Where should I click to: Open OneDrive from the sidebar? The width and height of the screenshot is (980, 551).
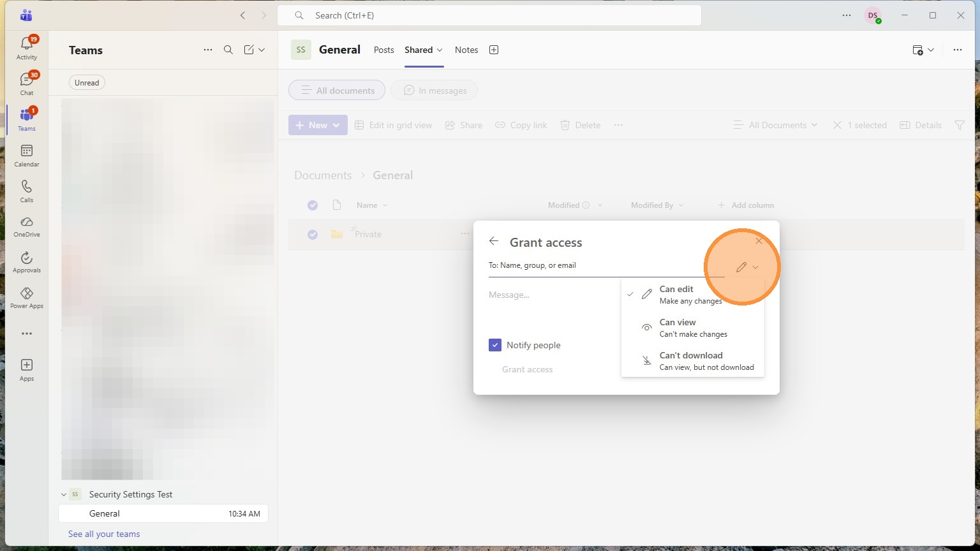(x=27, y=226)
